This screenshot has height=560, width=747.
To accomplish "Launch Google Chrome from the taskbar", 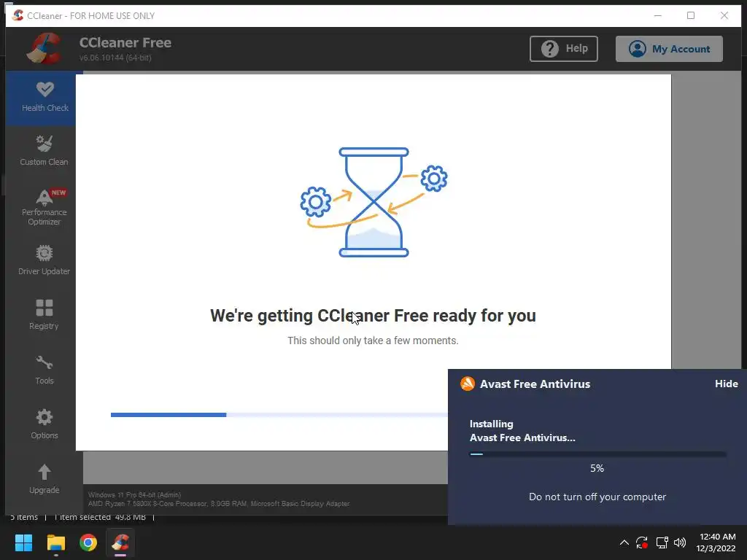I will 88,542.
